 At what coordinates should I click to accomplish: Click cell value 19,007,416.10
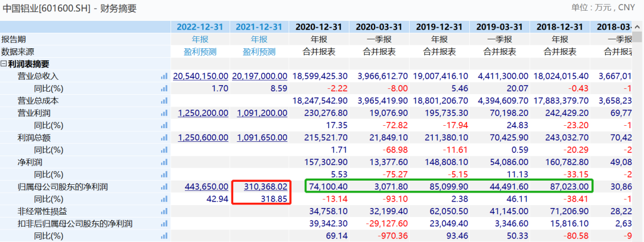click(x=441, y=76)
